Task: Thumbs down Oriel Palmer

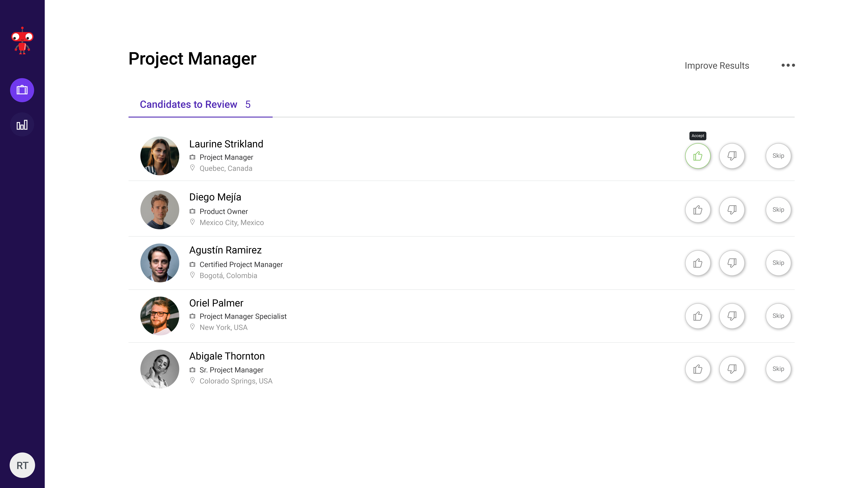Action: click(x=732, y=316)
